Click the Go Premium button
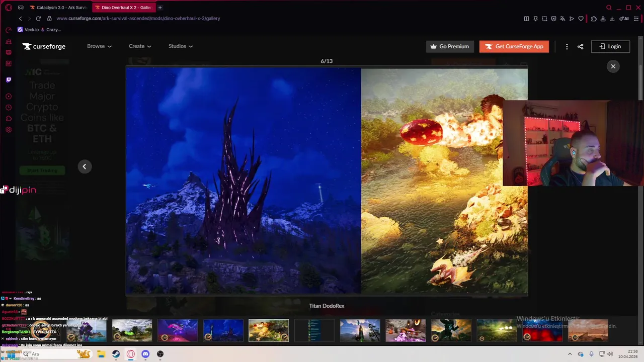 click(x=450, y=46)
